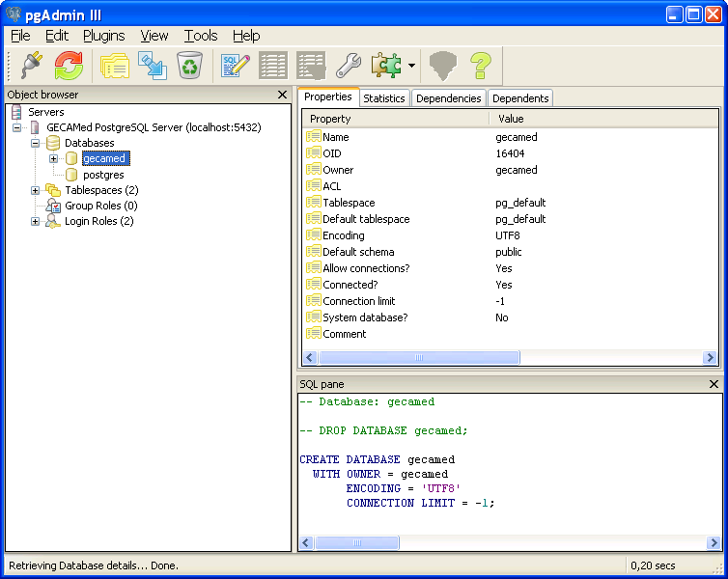This screenshot has width=728, height=579.
Task: Click the create new object icon
Action: tap(153, 66)
